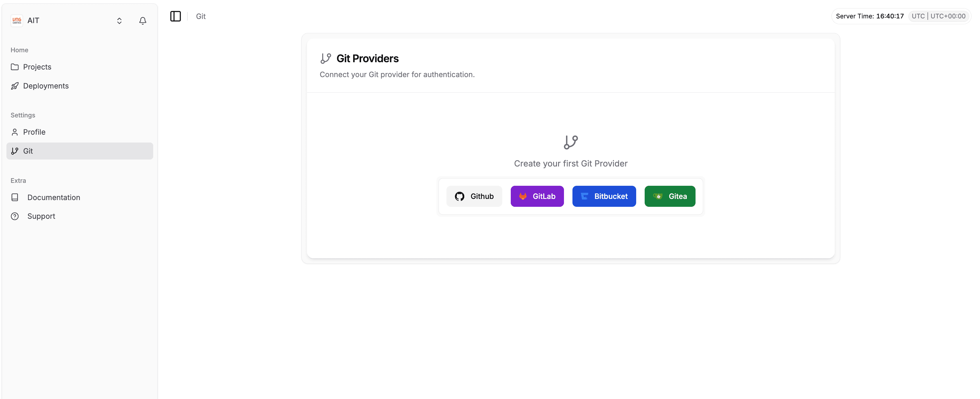Screen dimensions: 980x399
Task: Collapse the sidebar using the panel icon
Action: click(x=175, y=16)
